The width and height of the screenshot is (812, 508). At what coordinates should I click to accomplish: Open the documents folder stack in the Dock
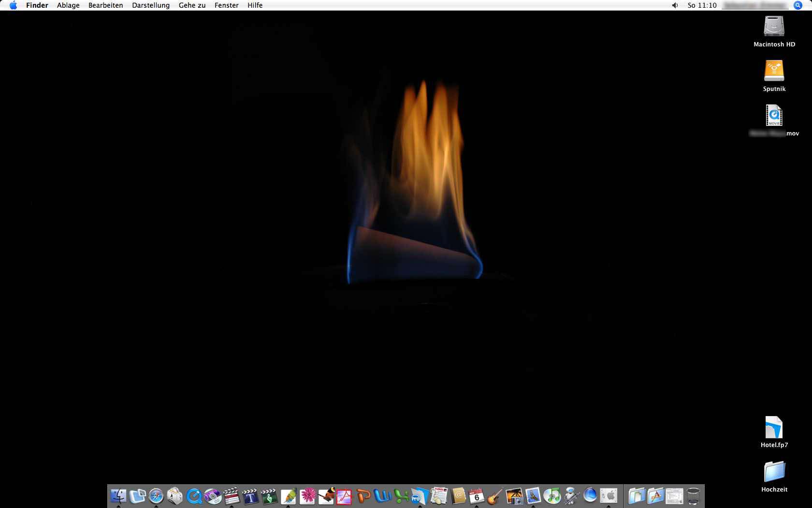click(x=637, y=496)
